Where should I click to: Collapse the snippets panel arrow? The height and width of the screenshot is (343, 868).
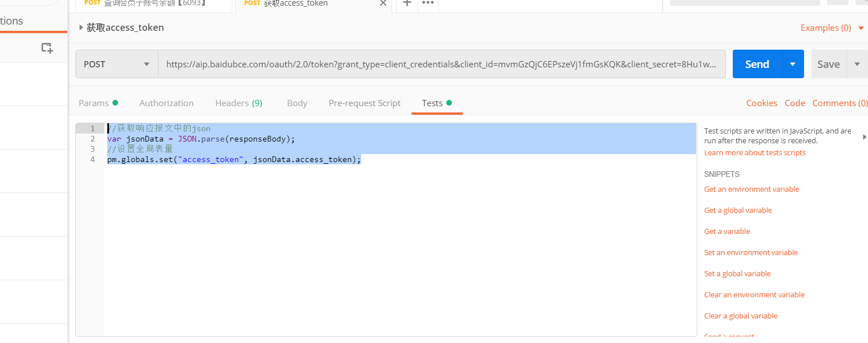point(865,137)
